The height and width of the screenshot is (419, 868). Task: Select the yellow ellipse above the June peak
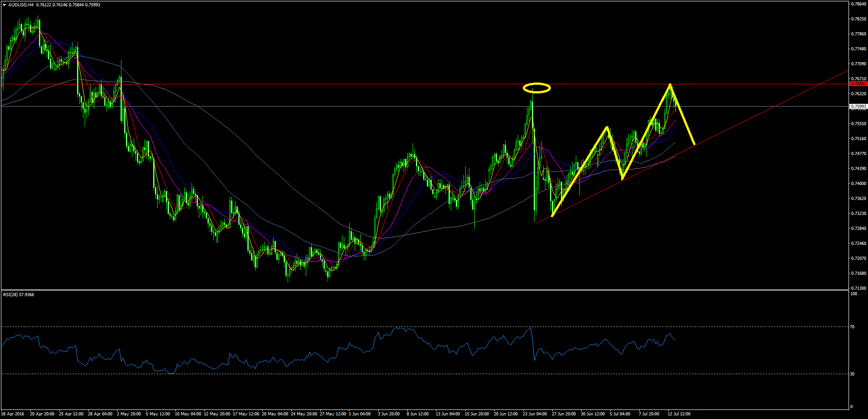[537, 88]
